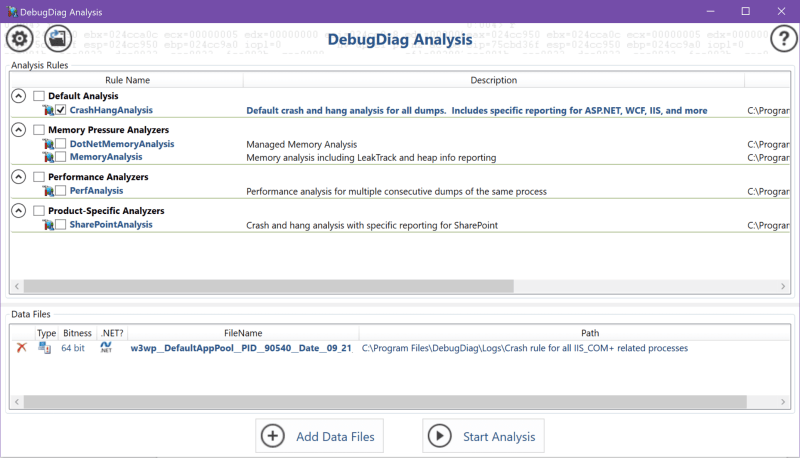Viewport: 800px width, 458px height.
Task: Uncheck the CrashHangAnalysis checkbox
Action: click(x=60, y=110)
